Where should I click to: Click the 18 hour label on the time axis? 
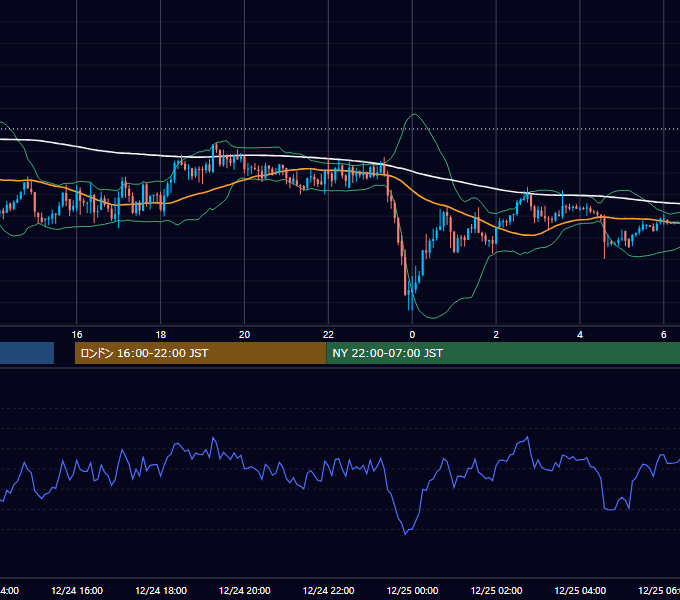pos(160,335)
